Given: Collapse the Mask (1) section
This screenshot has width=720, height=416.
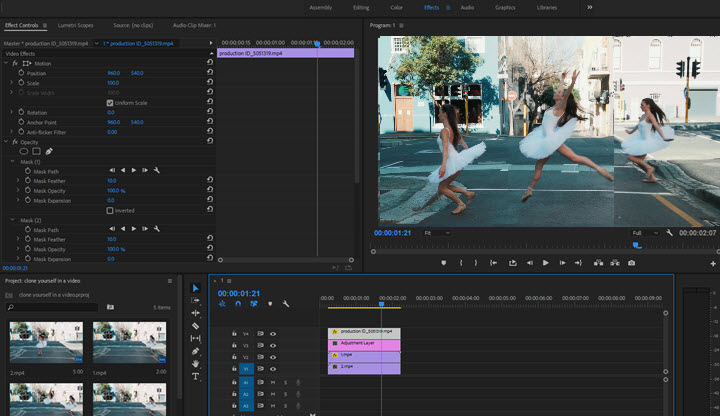Looking at the screenshot, I should (14, 161).
